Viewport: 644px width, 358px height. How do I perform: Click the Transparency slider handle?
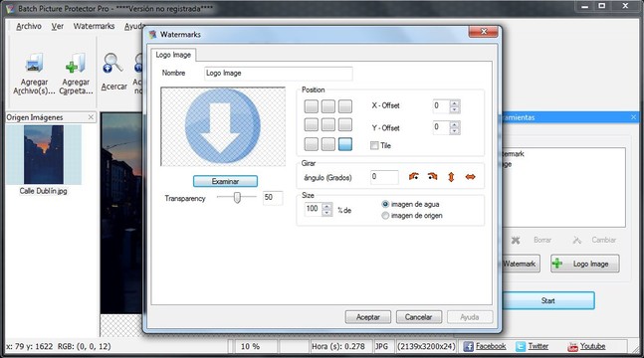pos(237,198)
